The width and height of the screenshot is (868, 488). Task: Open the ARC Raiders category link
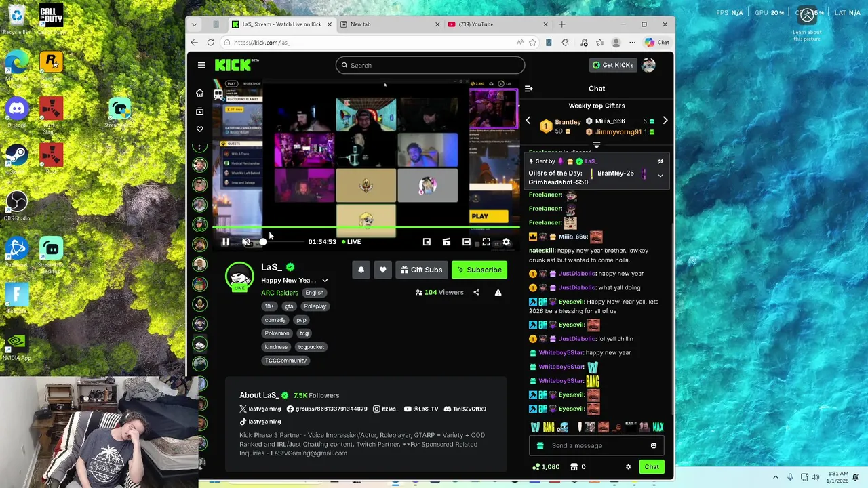click(x=279, y=293)
